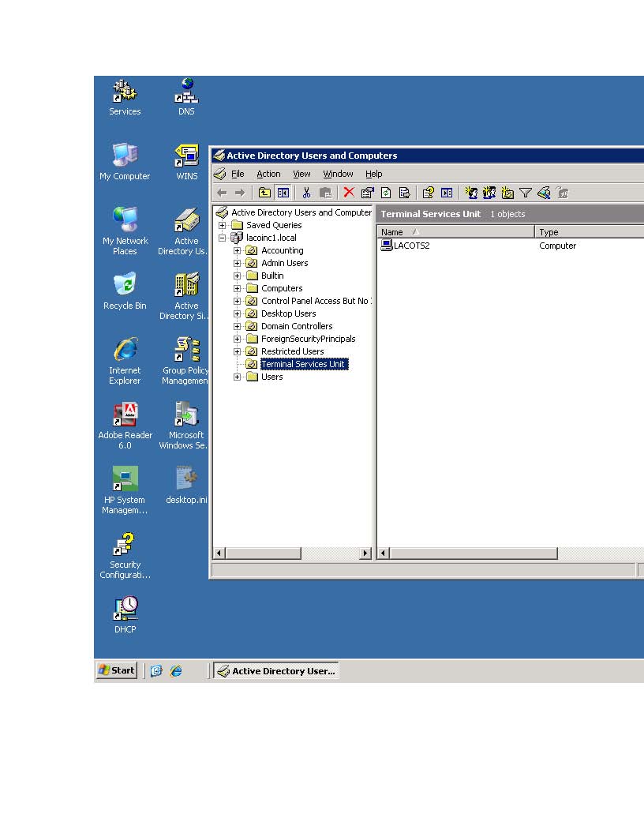Image resolution: width=644 pixels, height=833 pixels.
Task: Click the Up One Level toolbar icon
Action: pos(264,192)
